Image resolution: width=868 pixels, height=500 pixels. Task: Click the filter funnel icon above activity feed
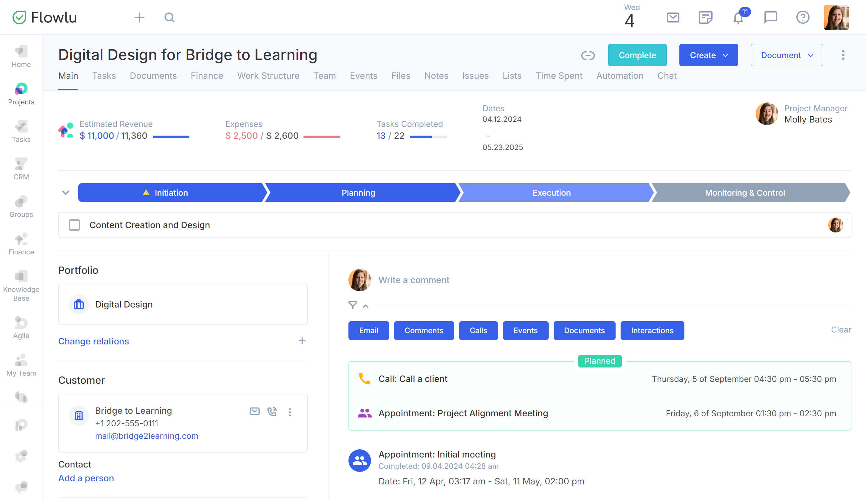[353, 305]
